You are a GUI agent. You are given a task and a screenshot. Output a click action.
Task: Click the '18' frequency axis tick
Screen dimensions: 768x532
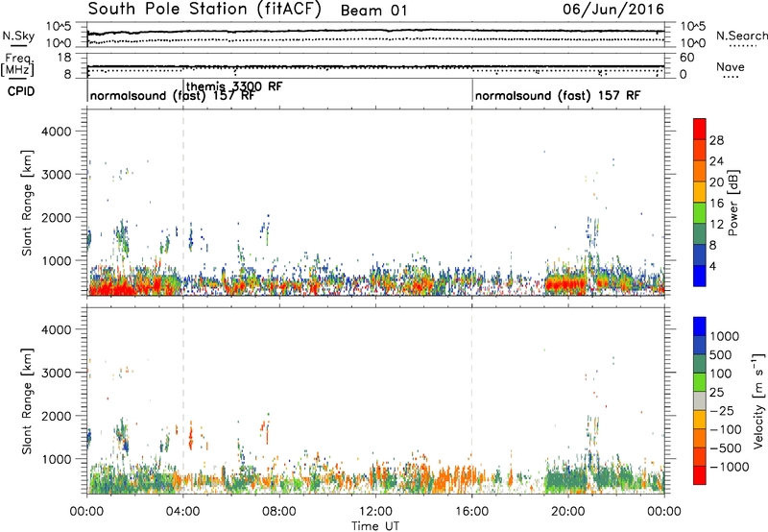pyautogui.click(x=64, y=58)
